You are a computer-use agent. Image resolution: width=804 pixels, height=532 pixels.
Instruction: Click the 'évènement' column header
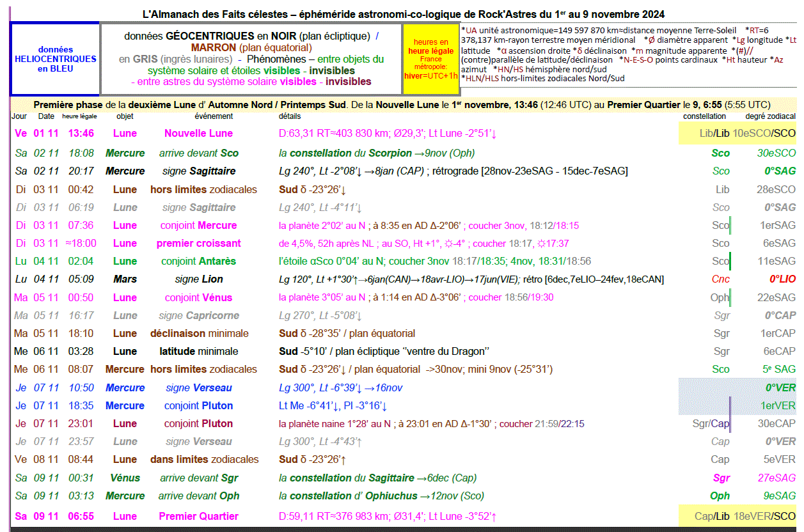pos(214,116)
